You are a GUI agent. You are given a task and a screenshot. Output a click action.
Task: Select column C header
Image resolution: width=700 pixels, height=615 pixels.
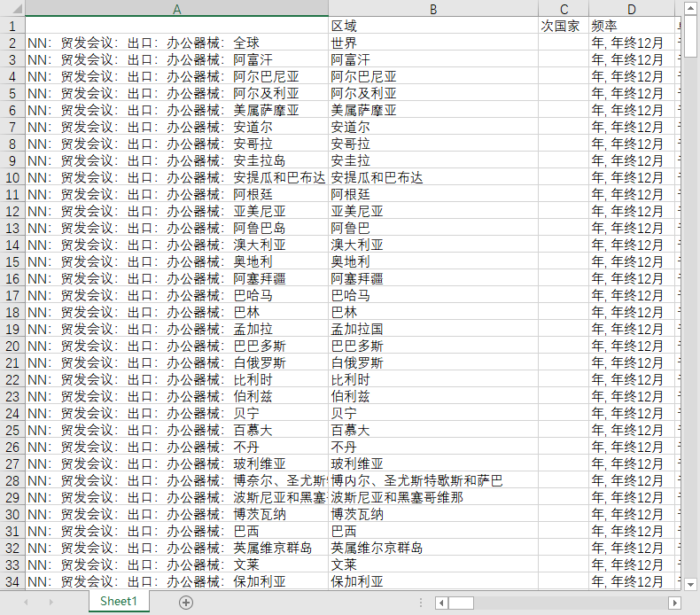point(564,9)
